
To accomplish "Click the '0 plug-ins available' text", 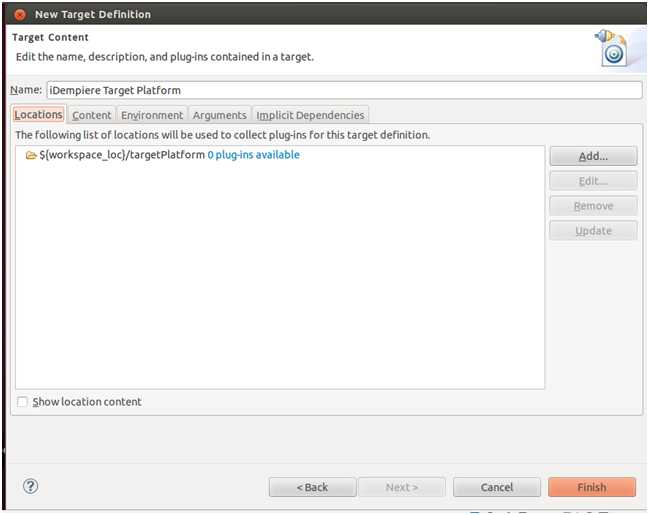I will (253, 155).
